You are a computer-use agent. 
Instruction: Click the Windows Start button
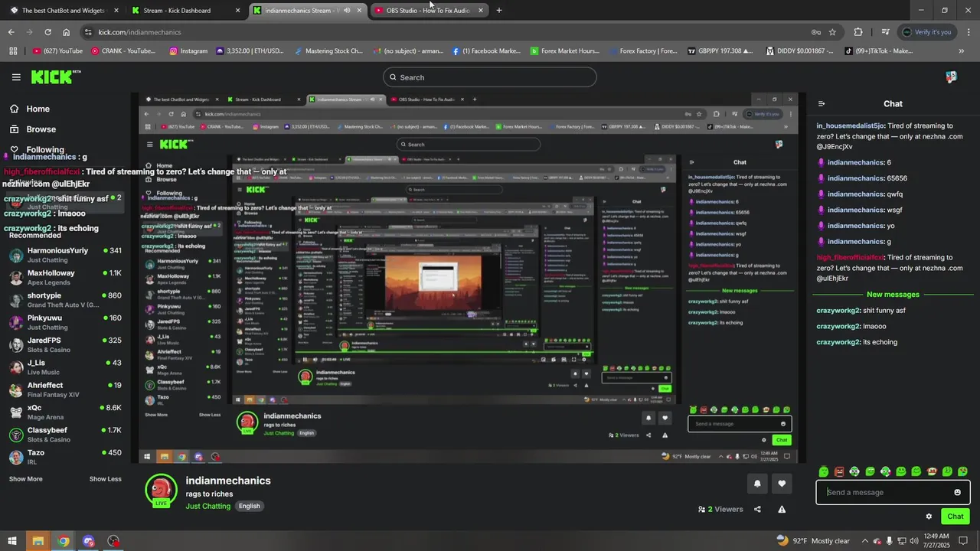12,541
